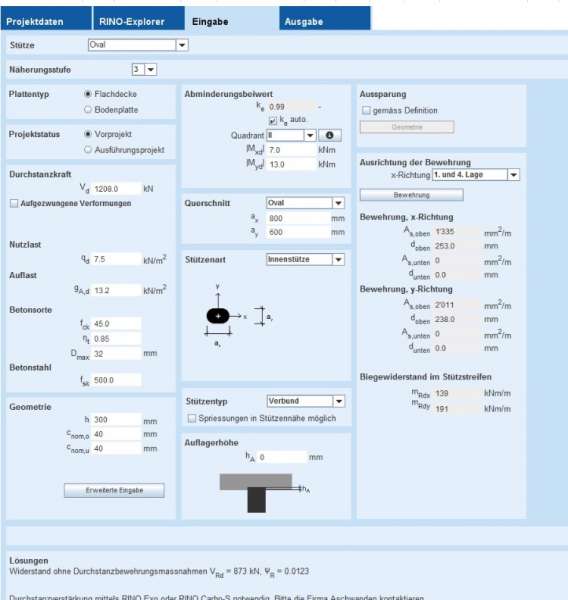Click the ke 0.99 value field
The width and height of the screenshot is (568, 600).
click(291, 107)
